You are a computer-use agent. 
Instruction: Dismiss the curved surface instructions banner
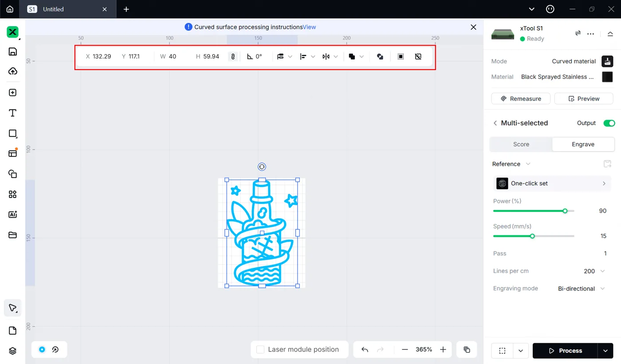pyautogui.click(x=473, y=27)
